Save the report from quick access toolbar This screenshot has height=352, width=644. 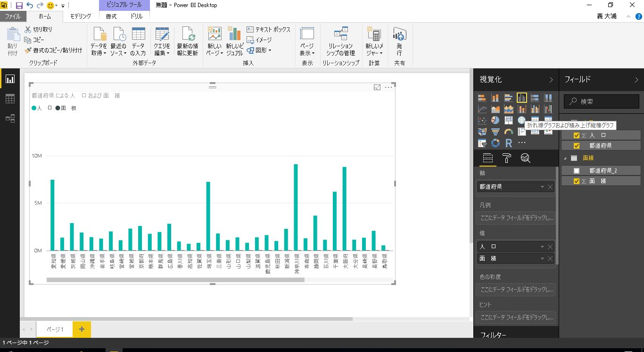pos(19,5)
